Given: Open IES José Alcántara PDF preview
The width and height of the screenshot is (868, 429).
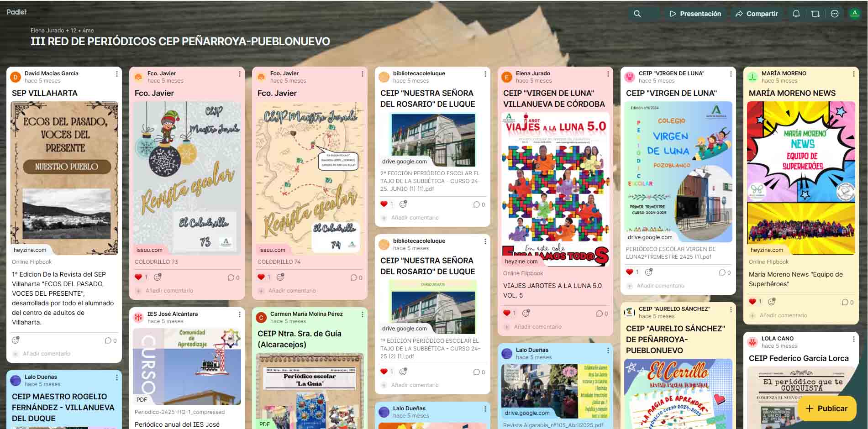Looking at the screenshot, I should [x=187, y=366].
